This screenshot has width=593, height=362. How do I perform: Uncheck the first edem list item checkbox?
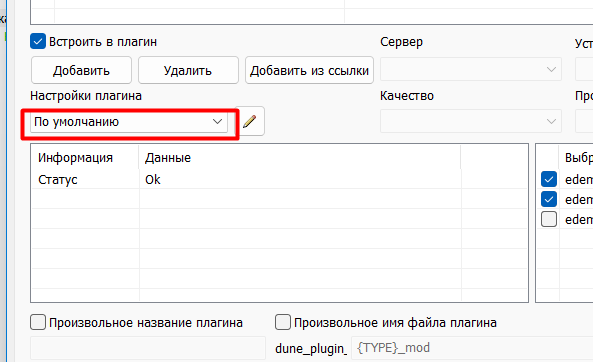pos(549,179)
